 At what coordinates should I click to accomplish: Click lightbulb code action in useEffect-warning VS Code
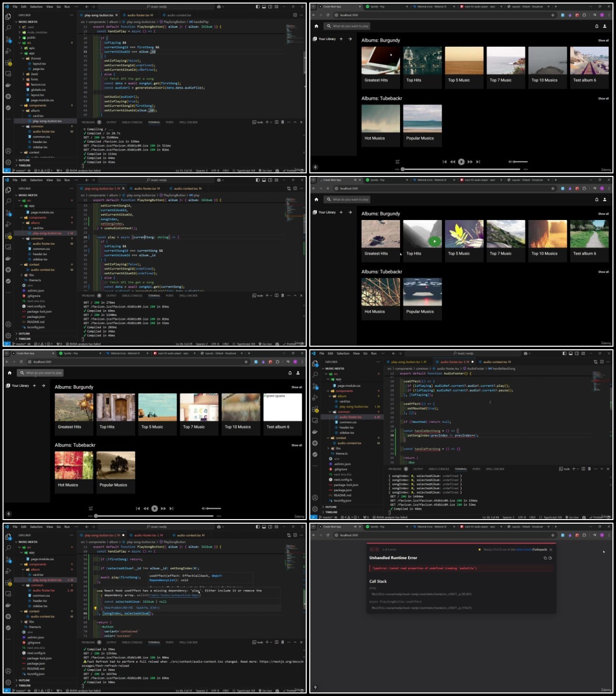[x=95, y=608]
